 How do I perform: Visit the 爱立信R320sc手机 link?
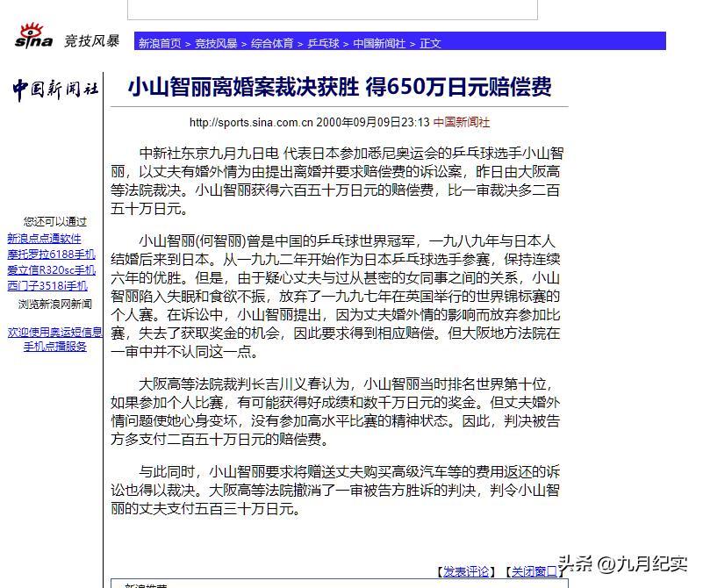coord(51,270)
